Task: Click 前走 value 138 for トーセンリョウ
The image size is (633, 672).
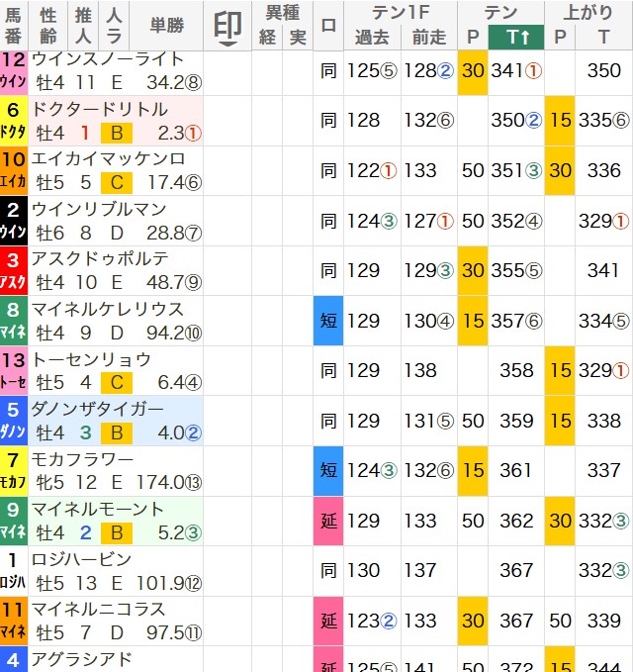Action: point(420,371)
